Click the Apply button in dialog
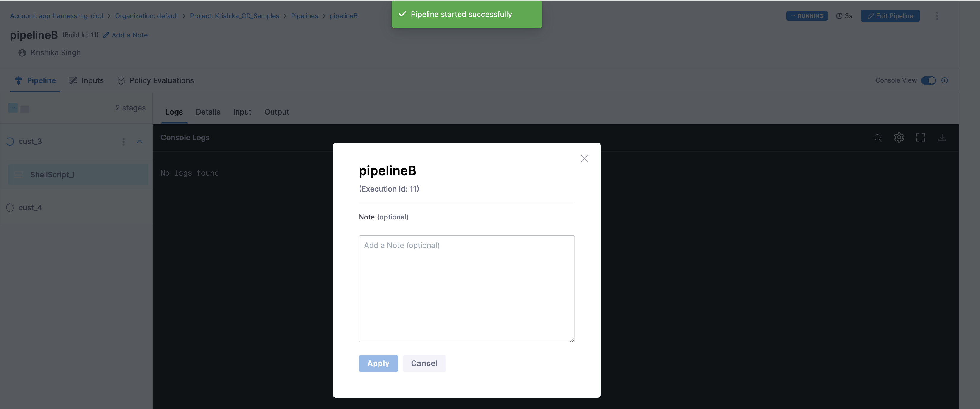Screen dimensions: 980x409 click(378, 363)
